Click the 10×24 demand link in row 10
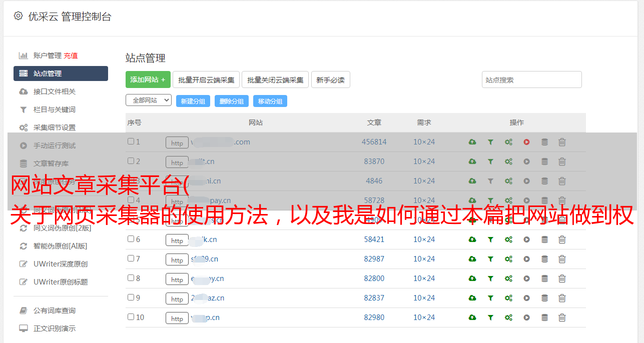This screenshot has height=343, width=644. (x=424, y=317)
